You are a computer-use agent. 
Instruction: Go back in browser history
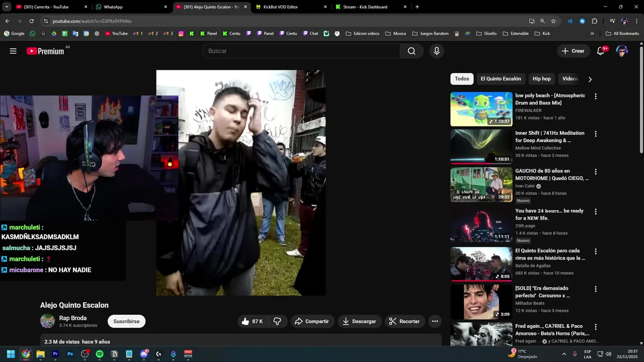7,21
